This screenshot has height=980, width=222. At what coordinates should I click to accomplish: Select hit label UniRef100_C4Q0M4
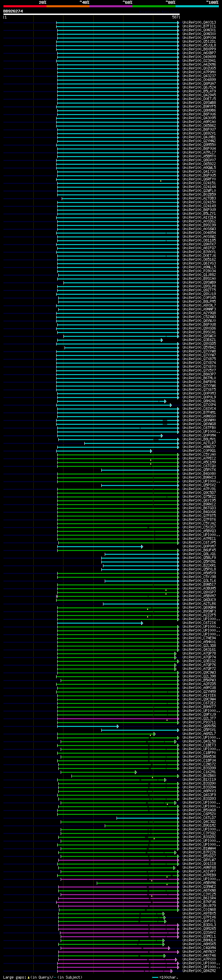pyautogui.click(x=199, y=948)
